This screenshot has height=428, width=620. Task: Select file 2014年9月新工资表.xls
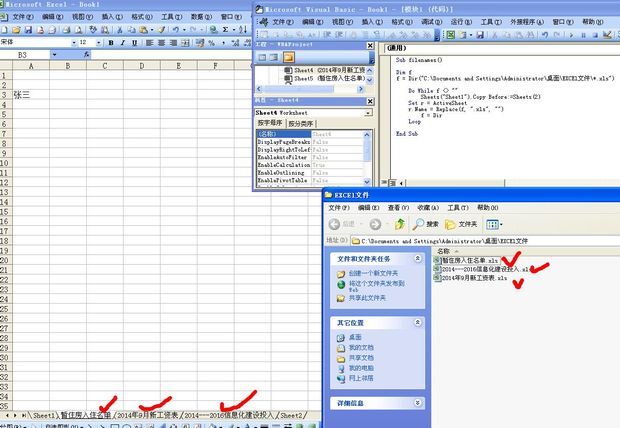point(470,278)
